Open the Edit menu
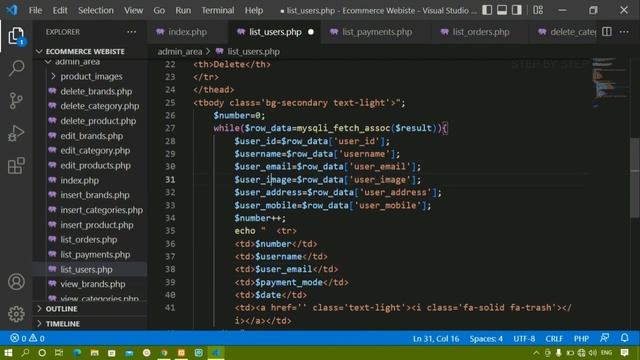Image resolution: width=640 pixels, height=360 pixels. coord(60,10)
